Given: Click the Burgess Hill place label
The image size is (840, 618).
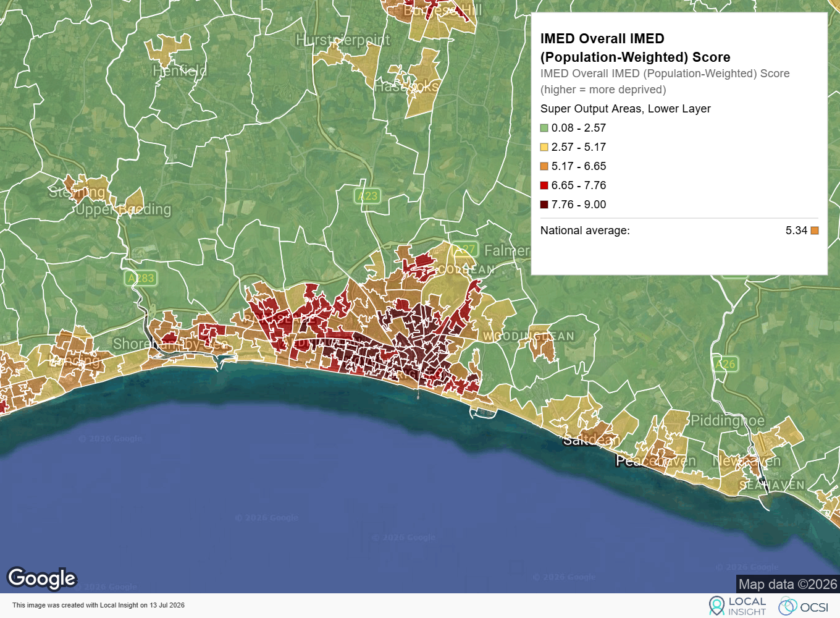Looking at the screenshot, I should (x=442, y=10).
